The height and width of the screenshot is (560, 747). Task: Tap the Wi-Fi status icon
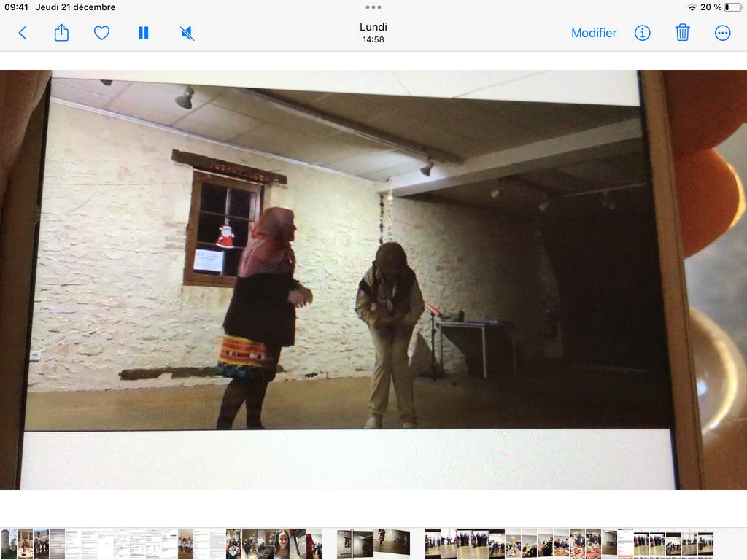tap(692, 7)
